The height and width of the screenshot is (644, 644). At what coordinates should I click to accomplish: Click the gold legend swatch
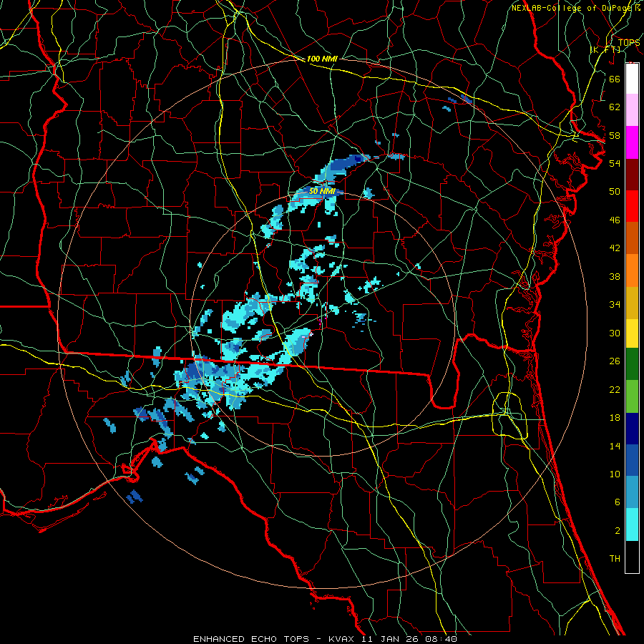click(632, 303)
